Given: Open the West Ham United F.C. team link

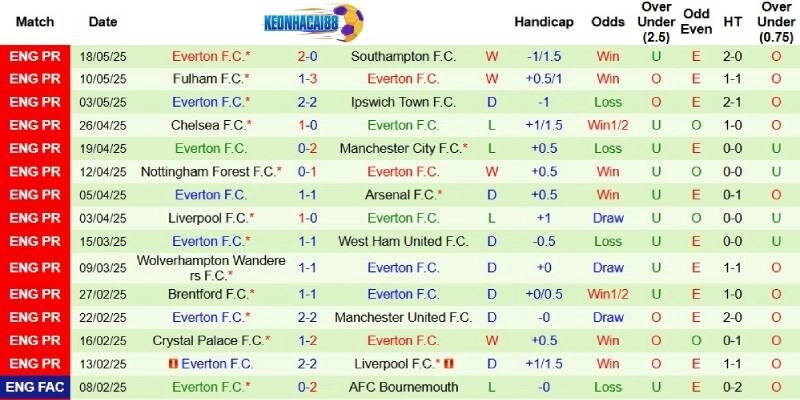Looking at the screenshot, I should [x=403, y=241].
